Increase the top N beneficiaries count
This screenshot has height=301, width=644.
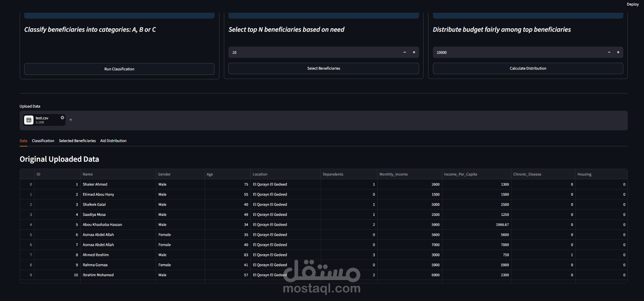point(414,52)
